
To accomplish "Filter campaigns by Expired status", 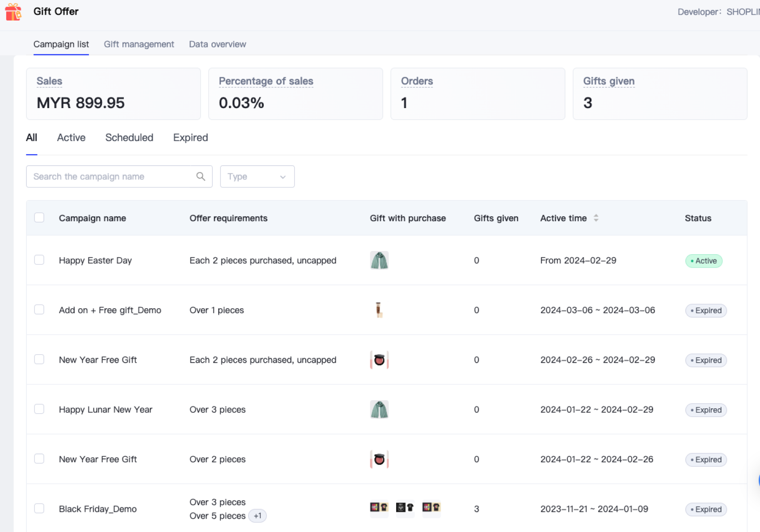I will point(190,138).
